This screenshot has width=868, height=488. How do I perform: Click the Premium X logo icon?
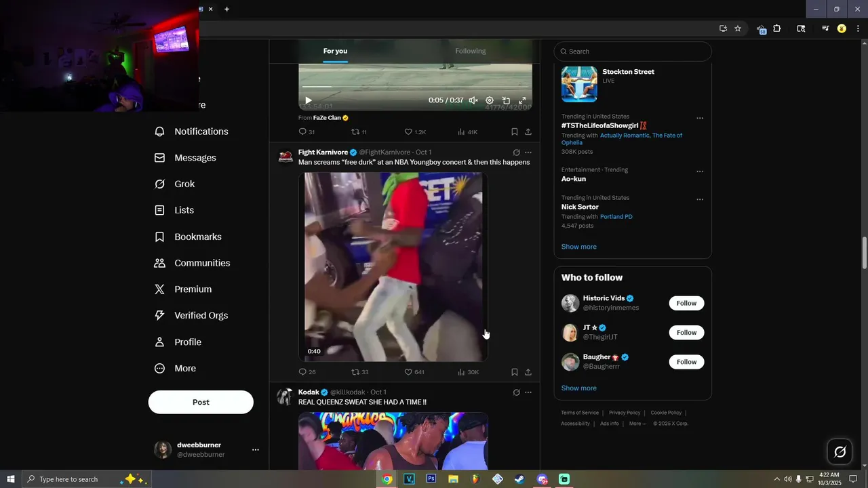[x=159, y=289]
